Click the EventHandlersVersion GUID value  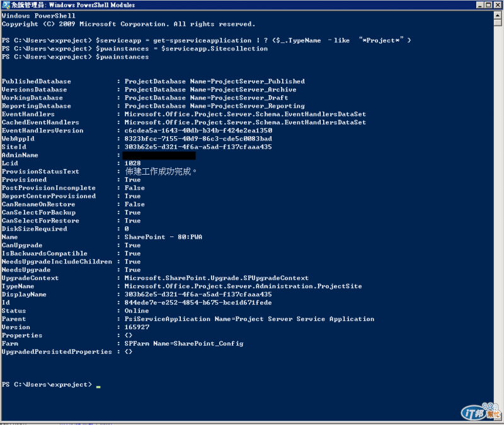(198, 131)
